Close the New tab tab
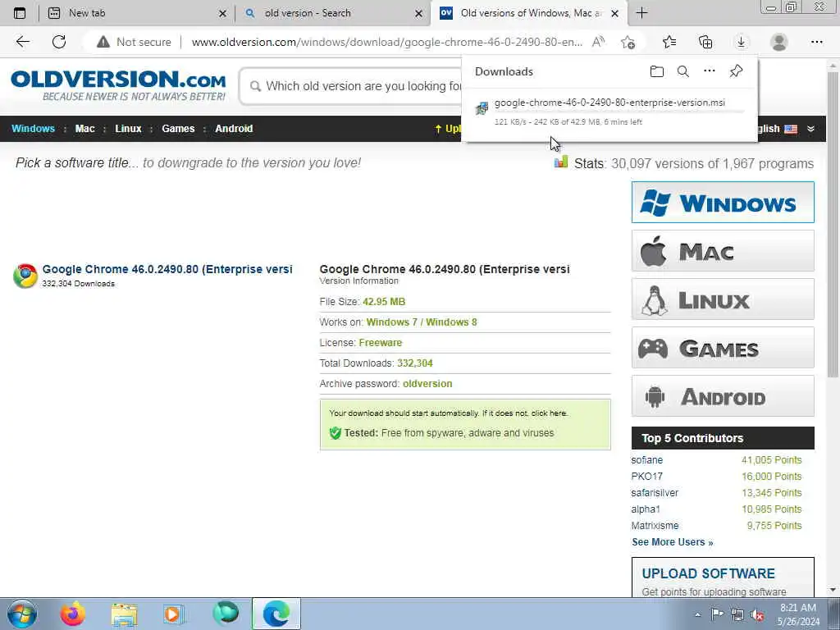Screen dimensions: 840x630 click(x=223, y=14)
